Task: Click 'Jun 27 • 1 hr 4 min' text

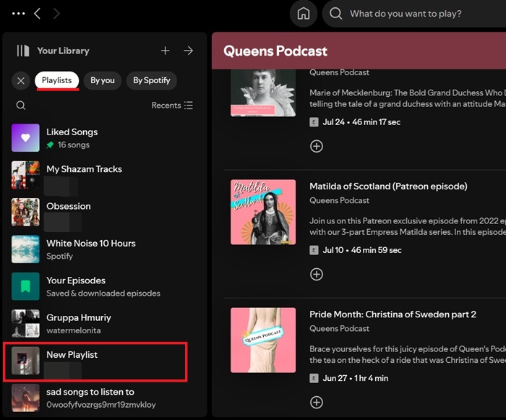Action: [x=356, y=378]
